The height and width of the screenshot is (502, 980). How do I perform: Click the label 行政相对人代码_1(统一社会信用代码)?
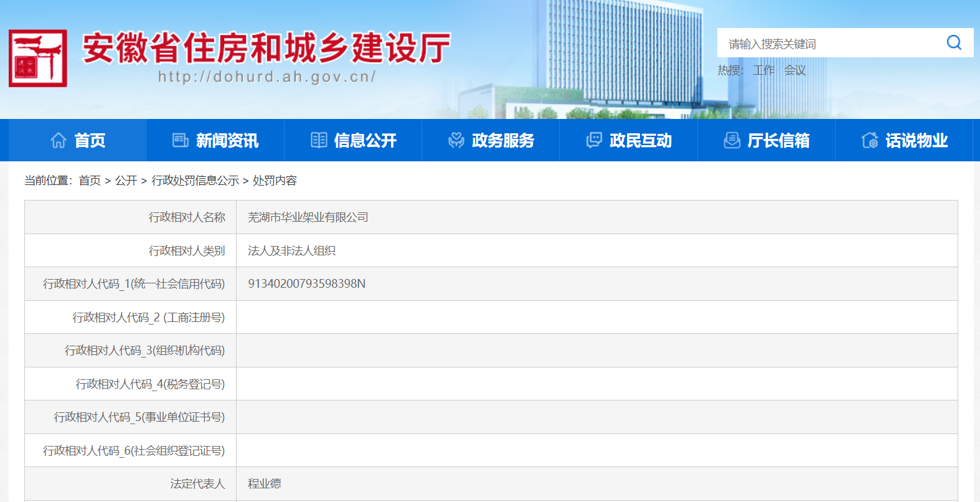(134, 284)
